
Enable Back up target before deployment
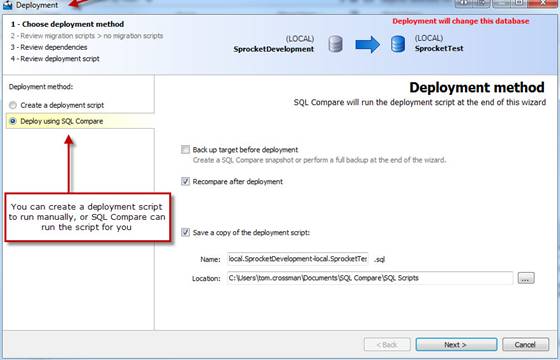tap(185, 150)
